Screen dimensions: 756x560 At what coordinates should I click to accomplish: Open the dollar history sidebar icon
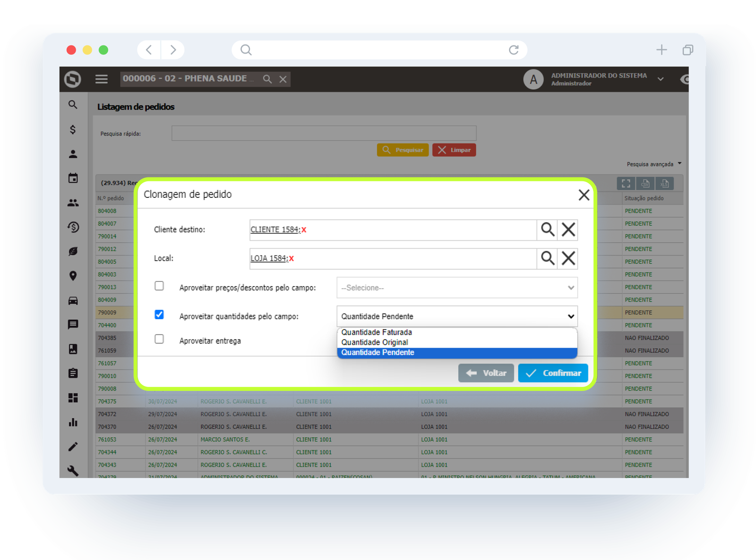pyautogui.click(x=73, y=227)
